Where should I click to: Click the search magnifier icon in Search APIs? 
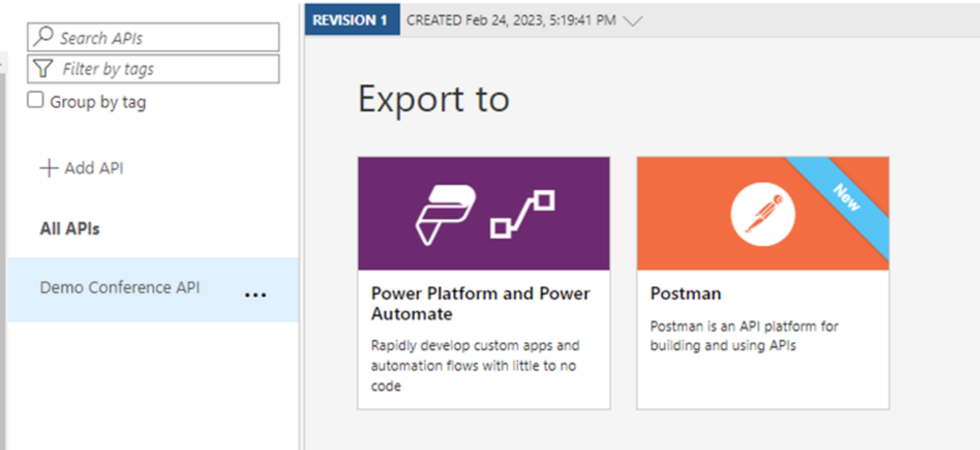[43, 36]
